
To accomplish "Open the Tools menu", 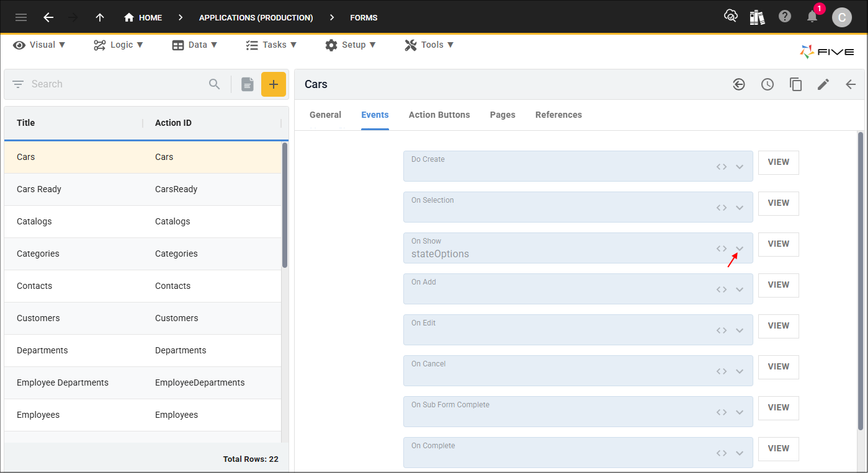I will tap(429, 45).
